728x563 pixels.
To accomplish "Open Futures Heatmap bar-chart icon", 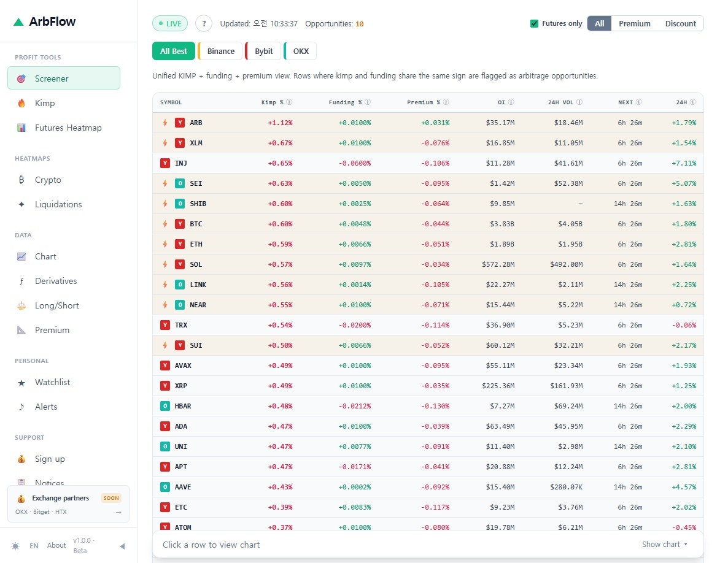I will tap(21, 128).
